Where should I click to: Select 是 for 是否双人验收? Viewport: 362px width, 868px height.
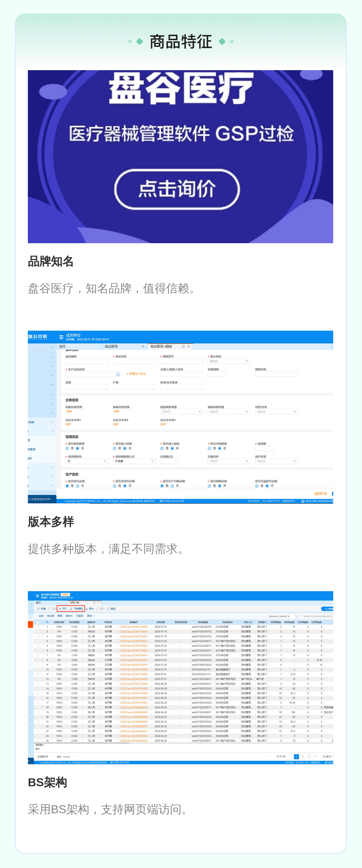pos(115,448)
